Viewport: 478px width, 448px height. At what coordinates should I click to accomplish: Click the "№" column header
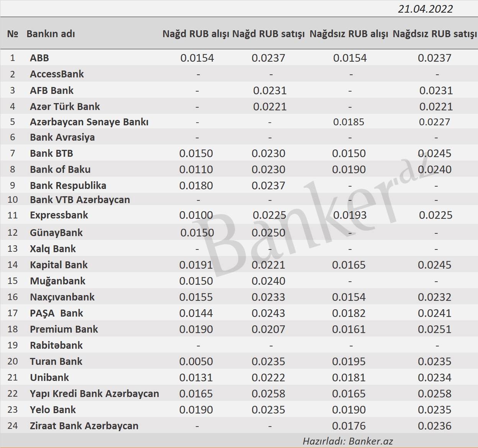13,34
